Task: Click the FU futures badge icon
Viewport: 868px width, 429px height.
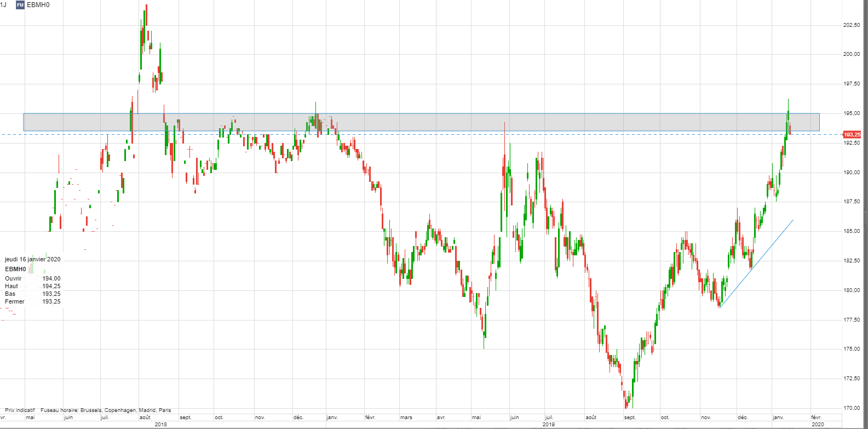Action: 20,5
